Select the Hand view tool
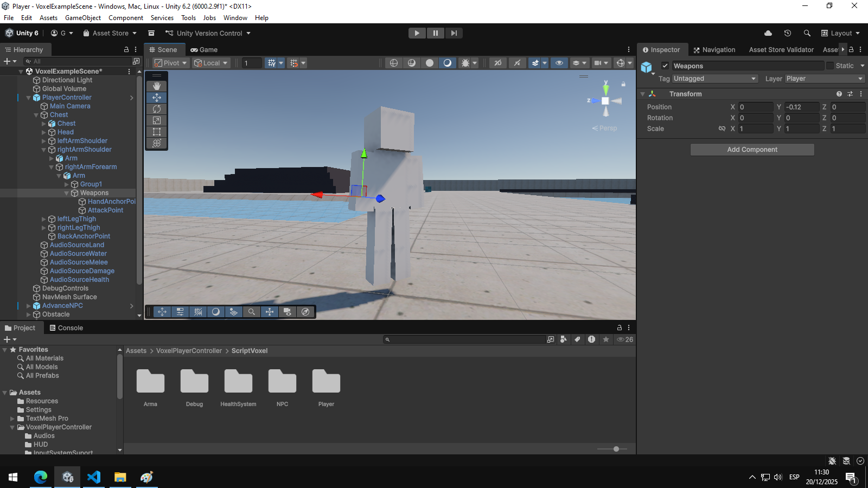 tap(157, 86)
